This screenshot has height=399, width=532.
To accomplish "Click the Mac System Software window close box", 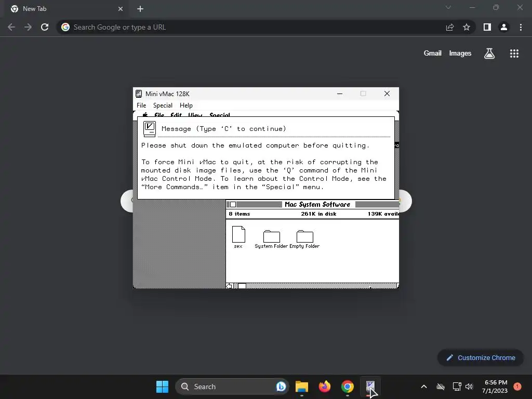I will [233, 204].
